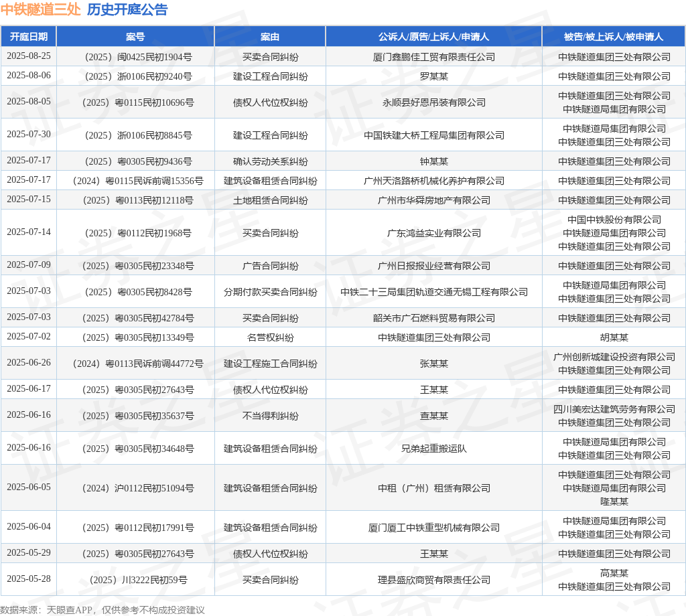
Task: Click the 建设工程施工合同纠纷 cause cell
Action: pyautogui.click(x=271, y=364)
